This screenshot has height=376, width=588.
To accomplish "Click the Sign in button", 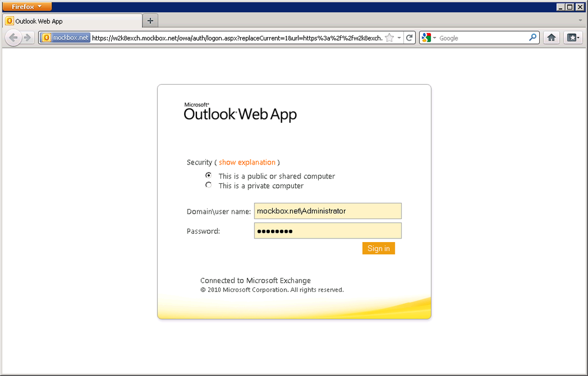I will tap(378, 249).
